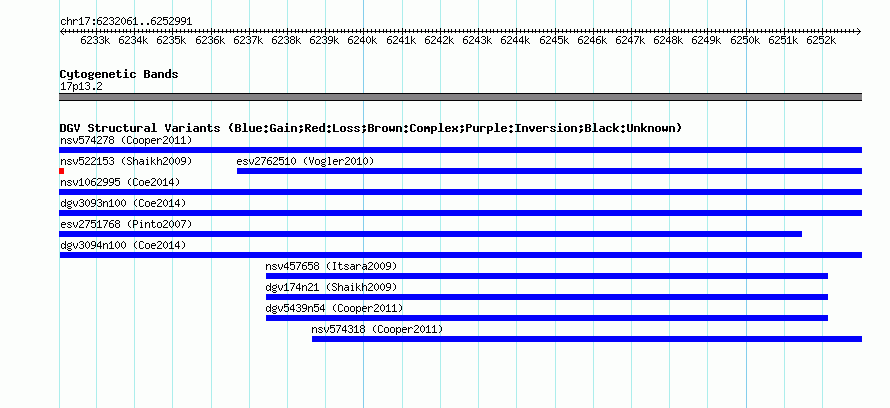Open the dgv174n21 (Shaikh2009) label
This screenshot has width=890, height=408.
331,287
